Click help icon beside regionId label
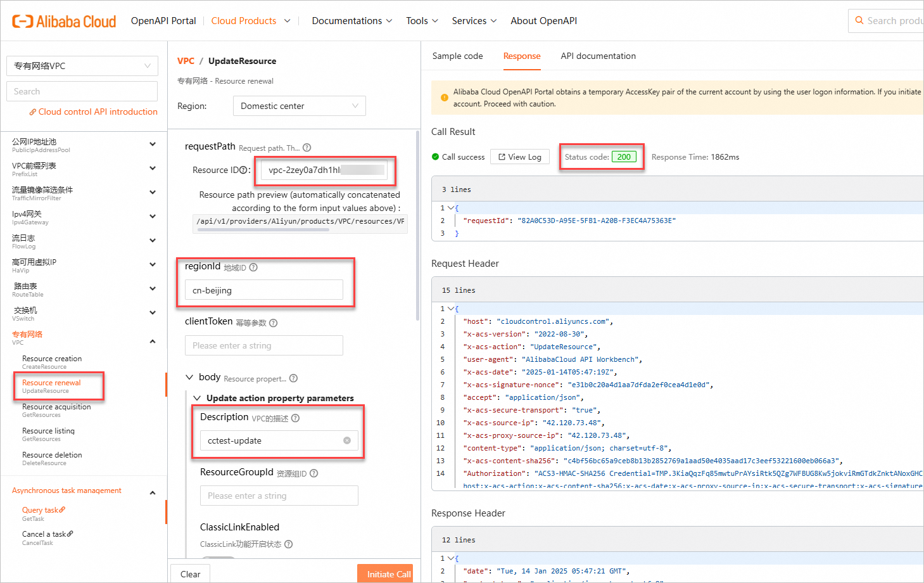 (253, 267)
